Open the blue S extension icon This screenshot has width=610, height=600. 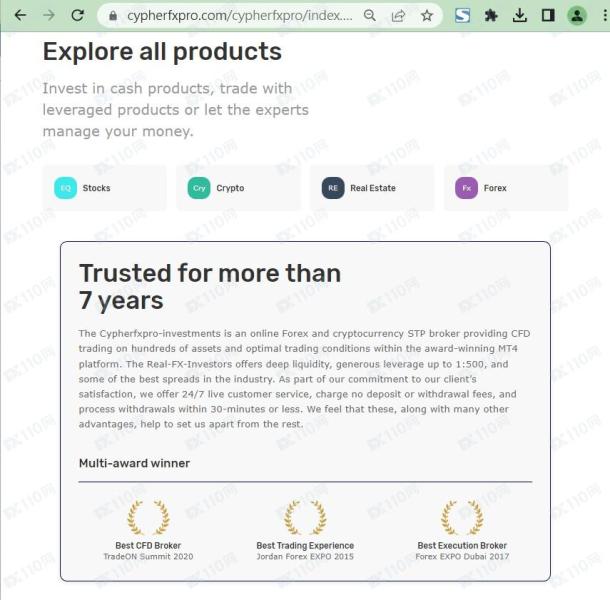point(462,16)
